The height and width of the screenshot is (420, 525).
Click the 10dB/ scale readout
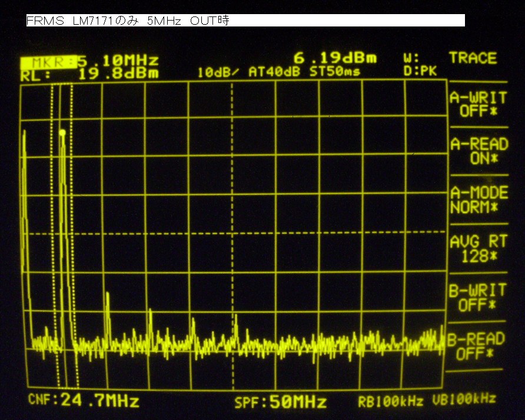pos(218,72)
